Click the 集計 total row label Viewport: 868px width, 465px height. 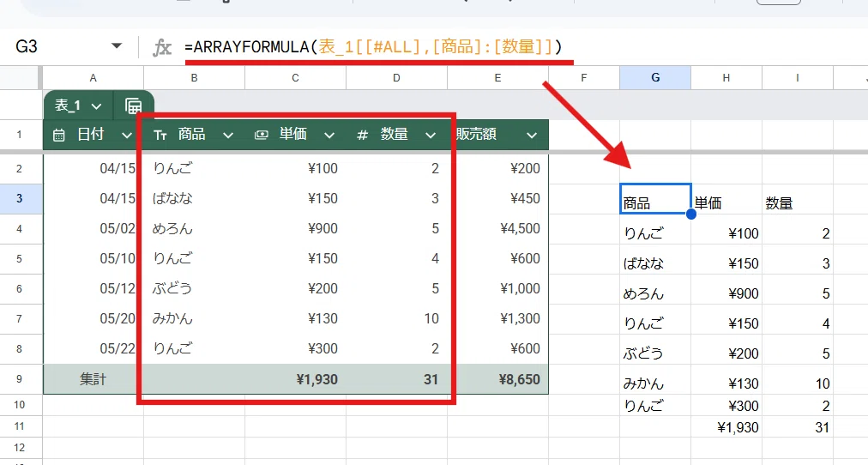[x=93, y=379]
